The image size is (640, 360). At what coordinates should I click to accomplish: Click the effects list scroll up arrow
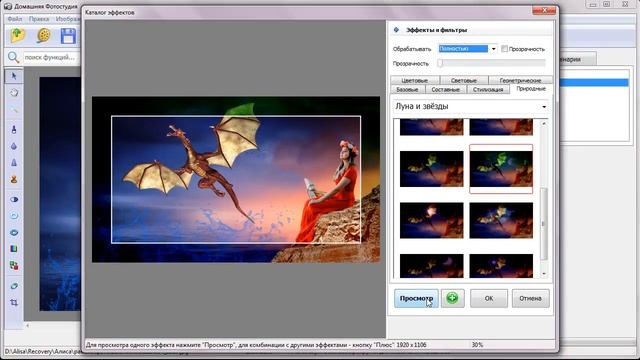click(x=544, y=123)
